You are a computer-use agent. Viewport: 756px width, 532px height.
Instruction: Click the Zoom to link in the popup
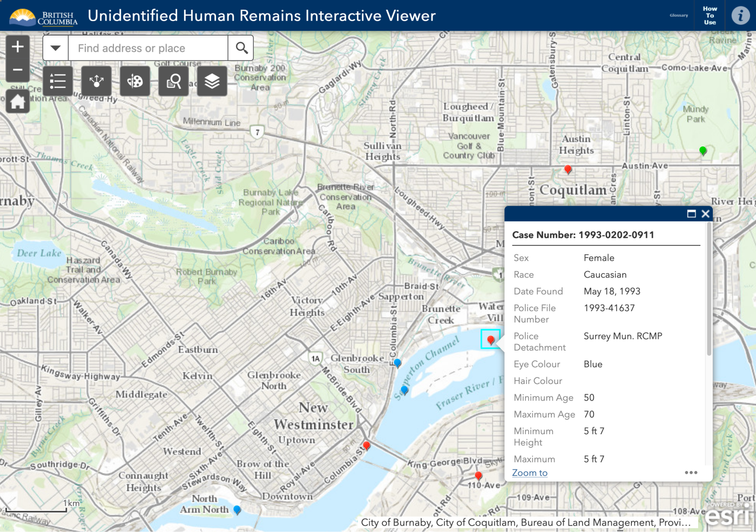click(530, 473)
